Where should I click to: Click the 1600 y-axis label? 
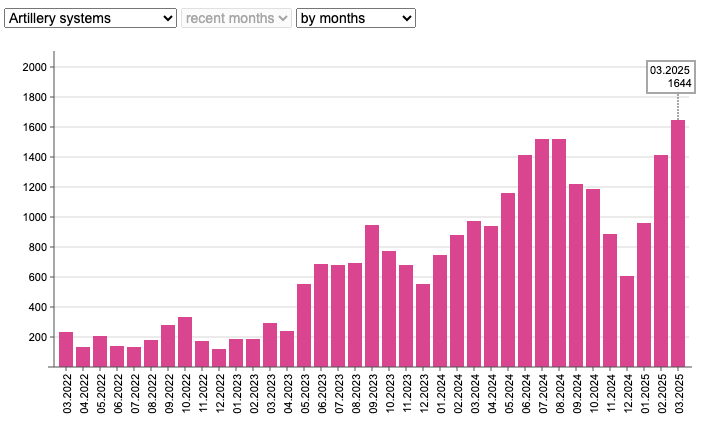[x=35, y=128]
